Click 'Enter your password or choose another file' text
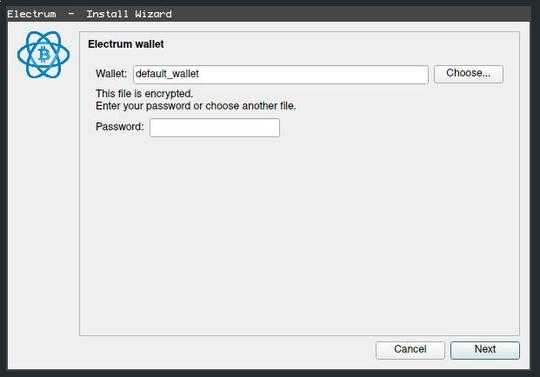The height and width of the screenshot is (377, 540). coord(196,106)
